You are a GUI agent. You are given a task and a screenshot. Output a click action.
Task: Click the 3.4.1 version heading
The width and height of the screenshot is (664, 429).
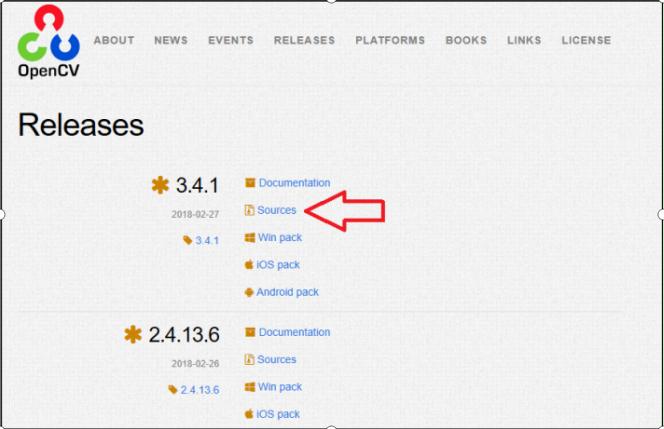197,185
